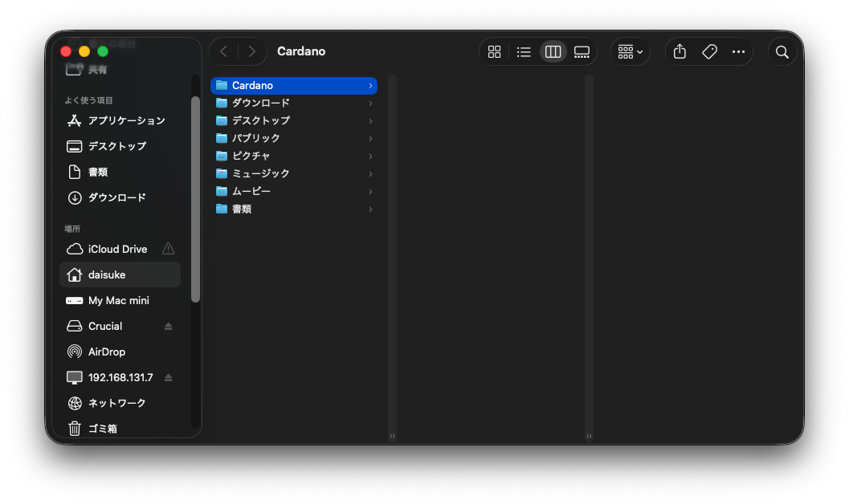The width and height of the screenshot is (849, 504).
Task: Open the Search icon
Action: 782,51
